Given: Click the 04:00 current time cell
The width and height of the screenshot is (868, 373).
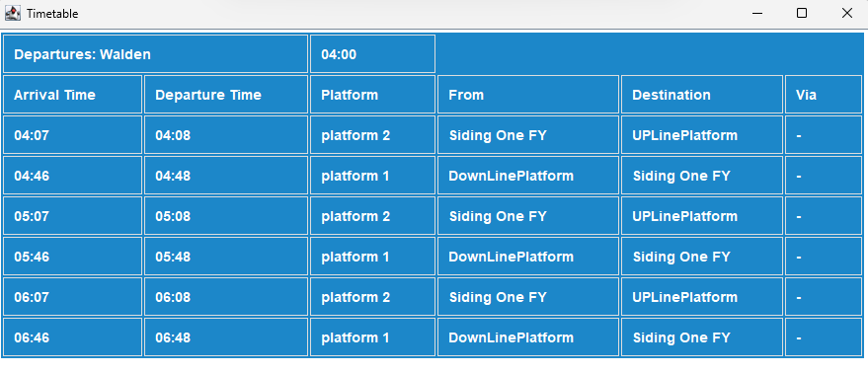Looking at the screenshot, I should click(x=372, y=54).
